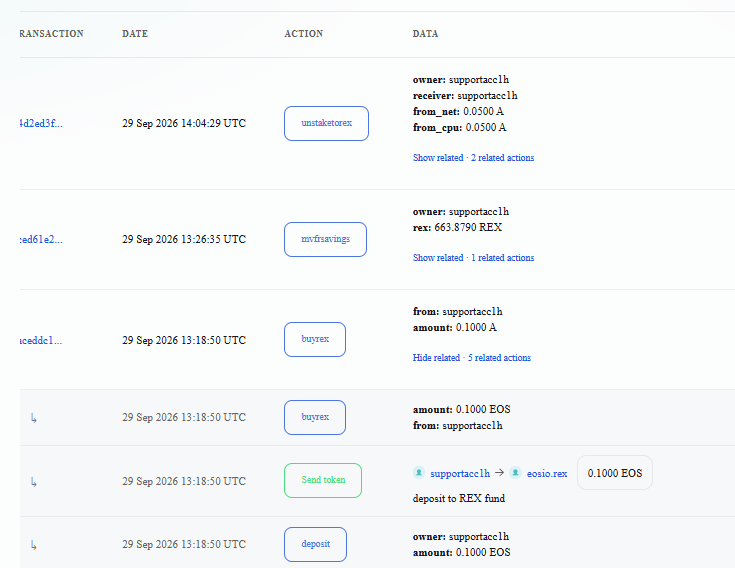This screenshot has width=735, height=568.
Task: Click the ACTION column header
Action: [304, 34]
